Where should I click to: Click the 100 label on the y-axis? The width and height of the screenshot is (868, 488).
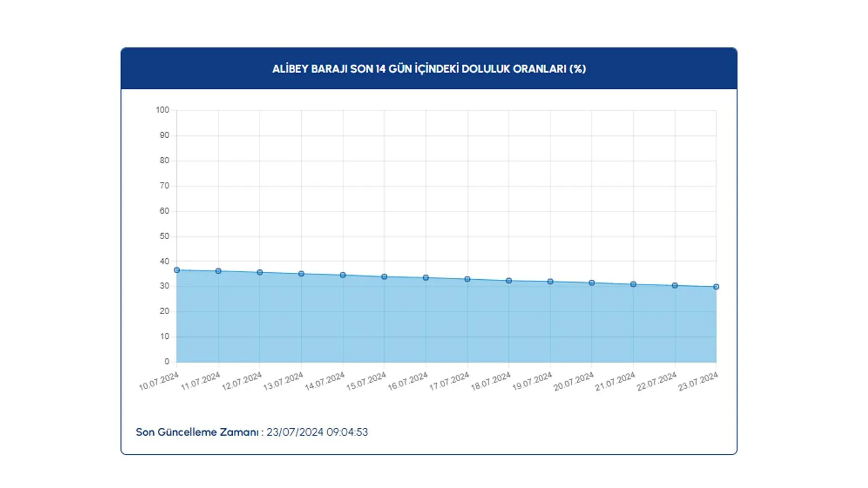(x=163, y=110)
